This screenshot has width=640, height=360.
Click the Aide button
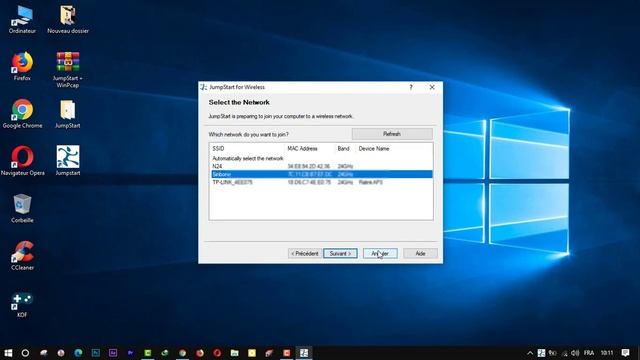pos(420,253)
